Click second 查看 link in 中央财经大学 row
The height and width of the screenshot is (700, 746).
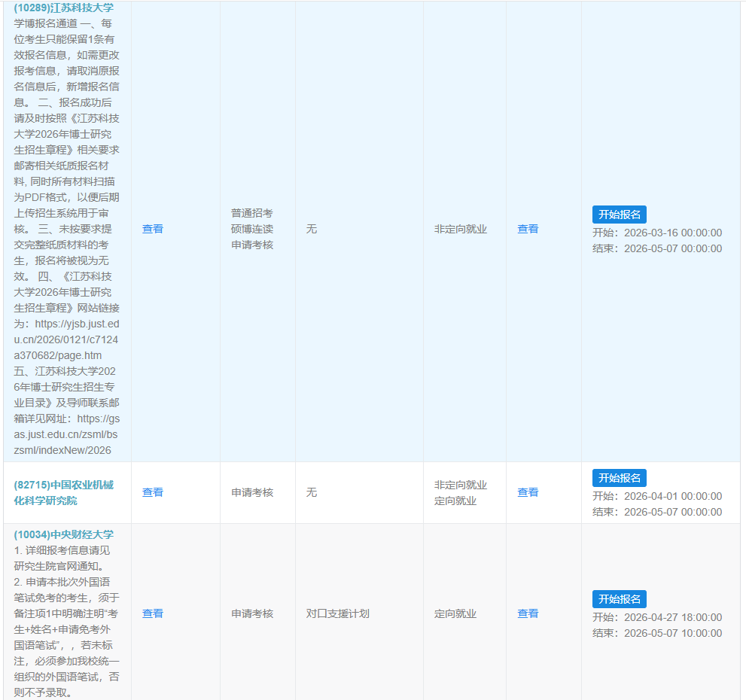point(528,613)
